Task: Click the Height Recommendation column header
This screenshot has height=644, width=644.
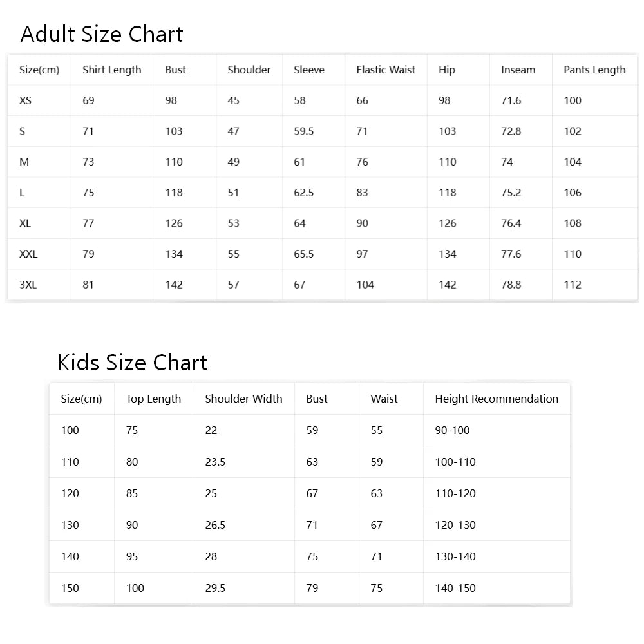Action: point(497,399)
